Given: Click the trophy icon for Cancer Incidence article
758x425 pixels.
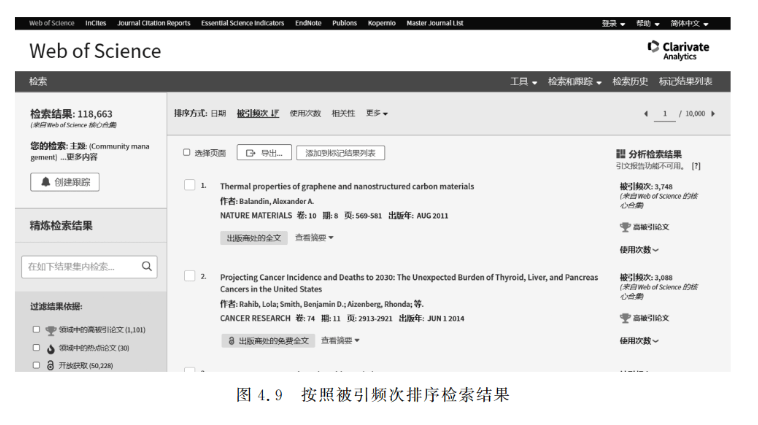Looking at the screenshot, I should coord(625,318).
